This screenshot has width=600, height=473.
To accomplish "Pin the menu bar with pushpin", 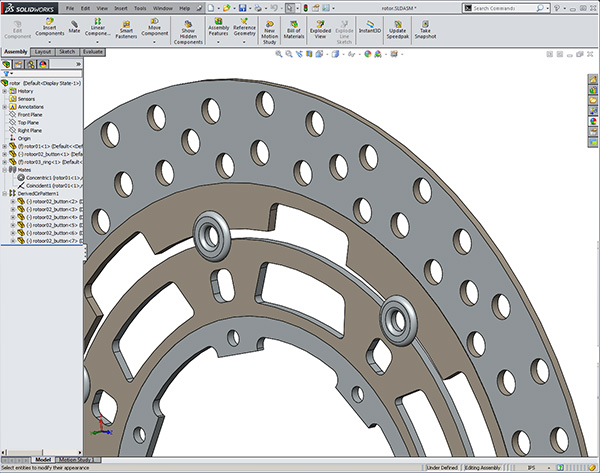I will (199, 8).
